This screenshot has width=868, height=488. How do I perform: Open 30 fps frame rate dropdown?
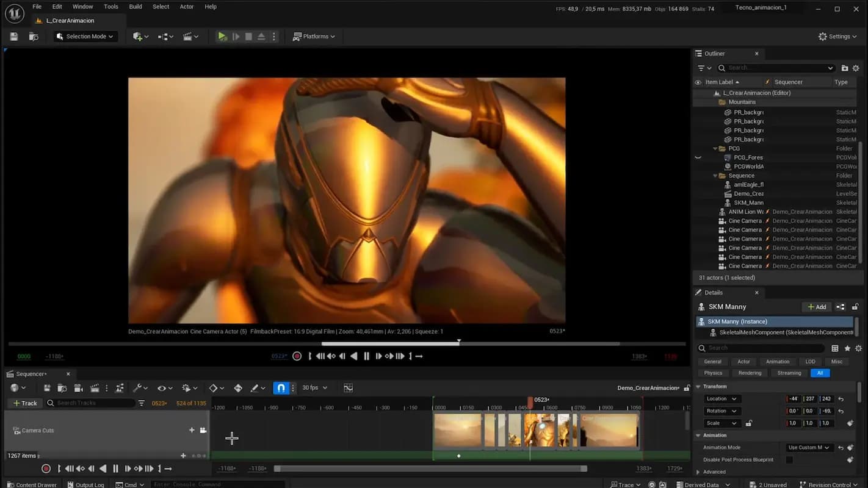click(x=315, y=388)
